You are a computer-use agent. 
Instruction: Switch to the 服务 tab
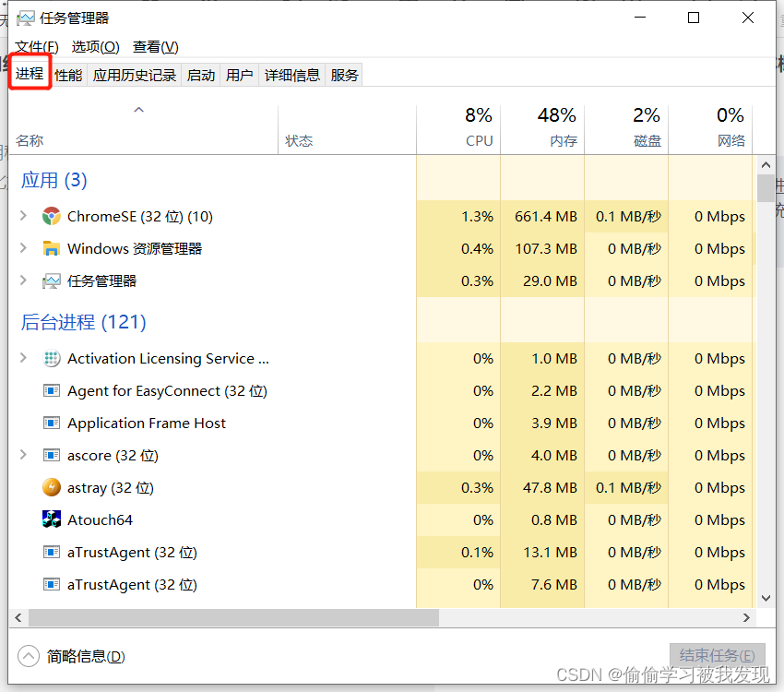(344, 75)
